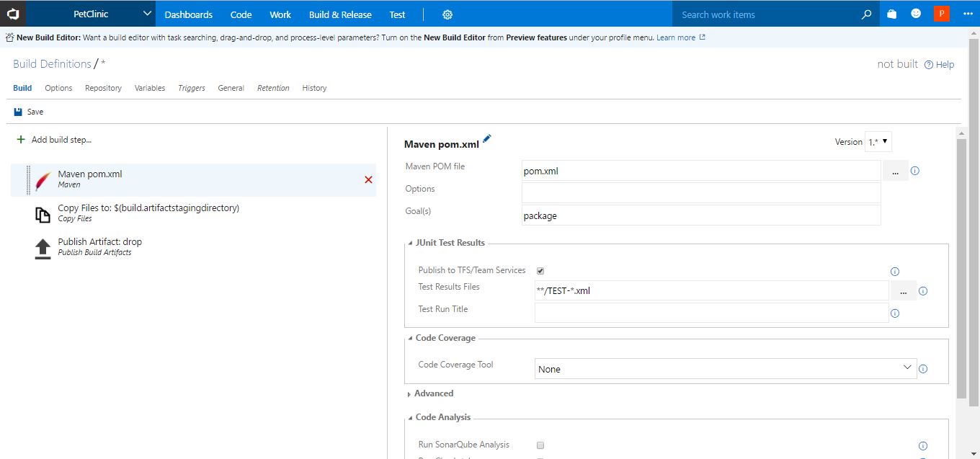Click the Options input field

701,193
